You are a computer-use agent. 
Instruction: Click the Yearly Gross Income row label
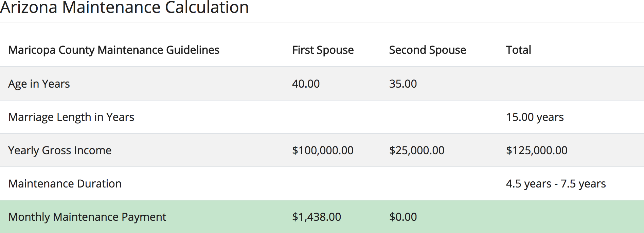click(60, 150)
